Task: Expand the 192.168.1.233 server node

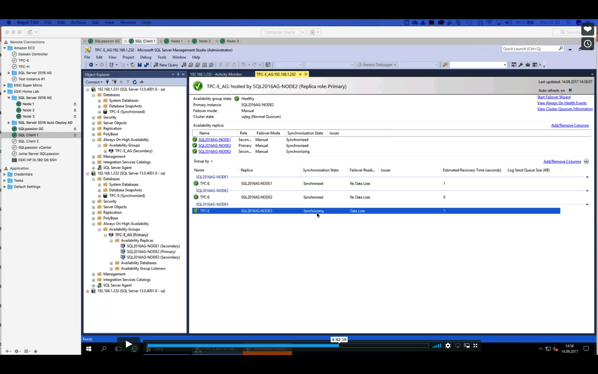Action: point(88,291)
